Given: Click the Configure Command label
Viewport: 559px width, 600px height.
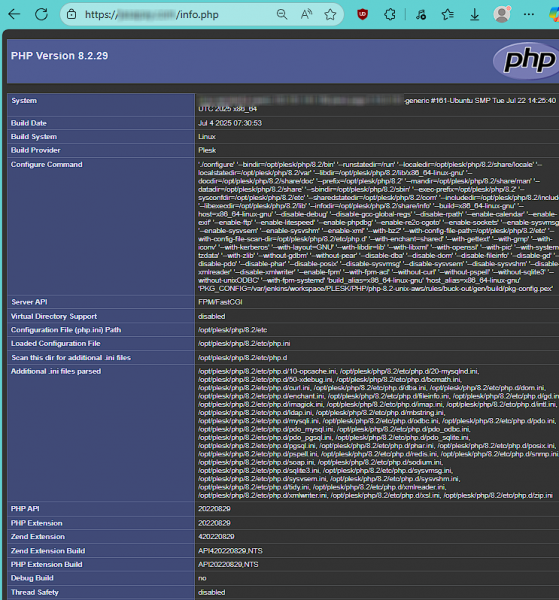Looking at the screenshot, I should (47, 165).
